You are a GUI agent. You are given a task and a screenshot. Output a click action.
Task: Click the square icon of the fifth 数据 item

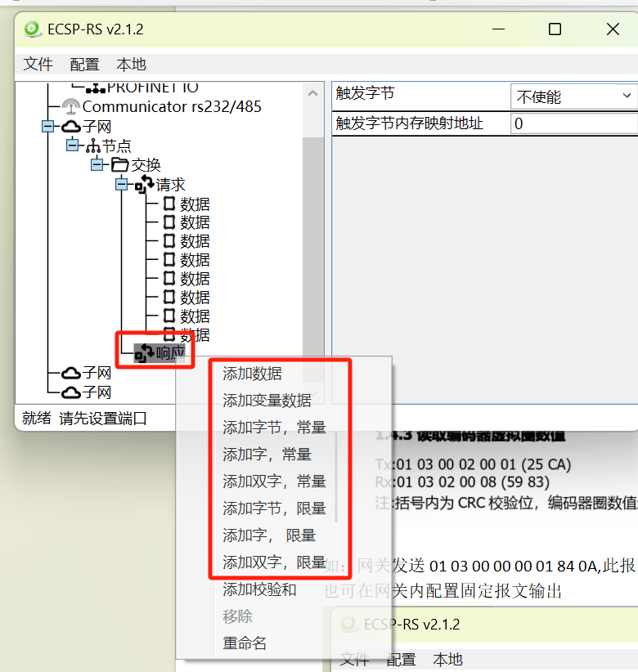[169, 279]
